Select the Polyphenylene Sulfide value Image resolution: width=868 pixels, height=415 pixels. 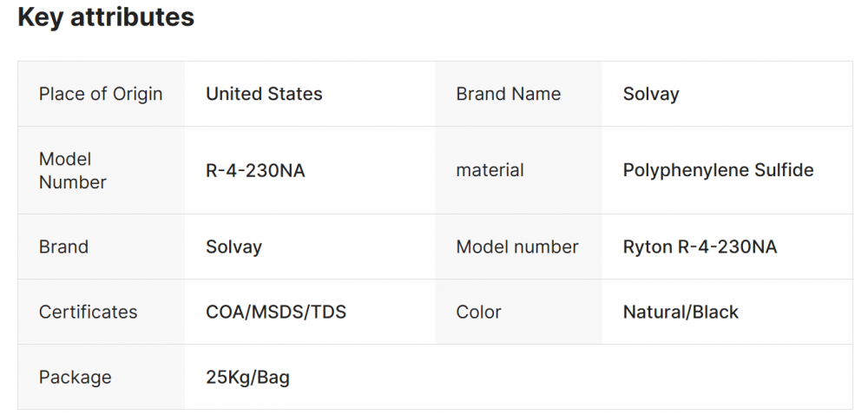click(718, 170)
